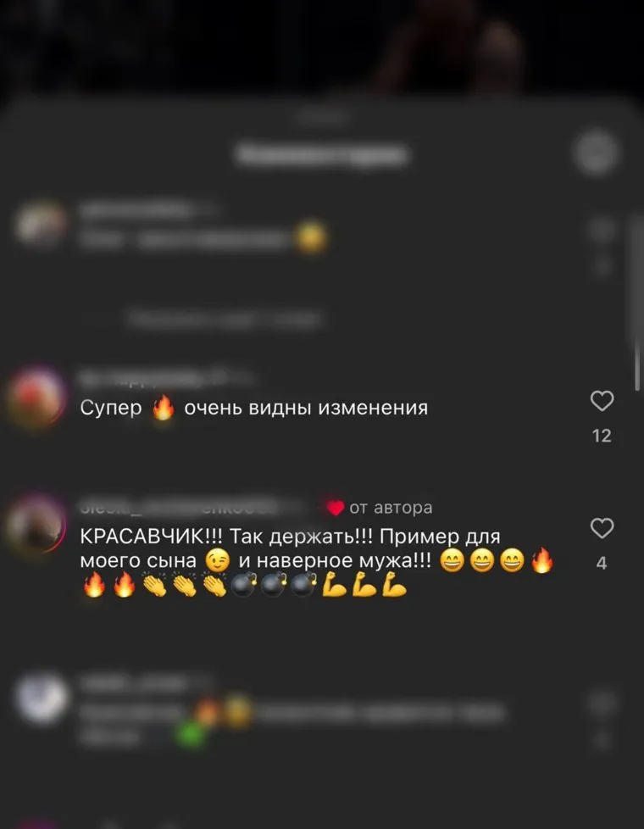Click the vertical scrollbar on right edge
The height and width of the screenshot is (829, 644).
[637, 304]
